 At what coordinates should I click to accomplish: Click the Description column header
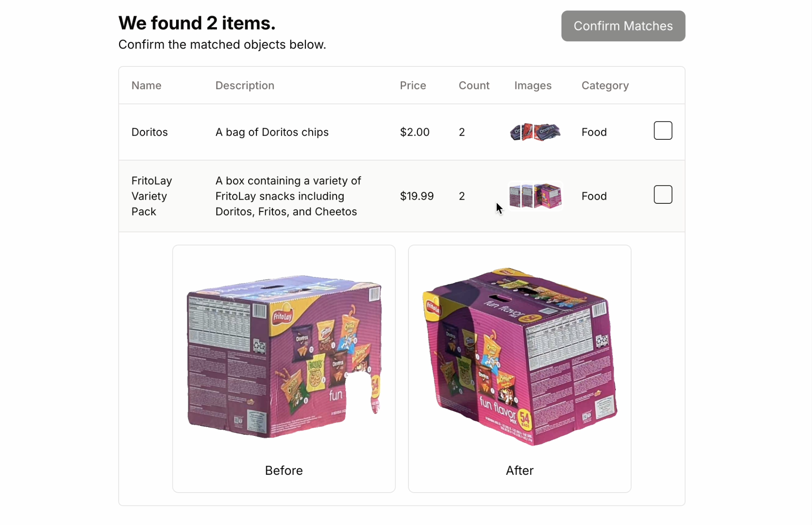point(245,85)
